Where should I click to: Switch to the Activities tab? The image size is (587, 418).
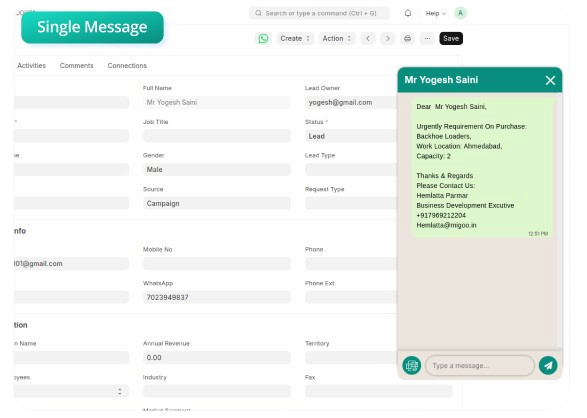pyautogui.click(x=31, y=65)
